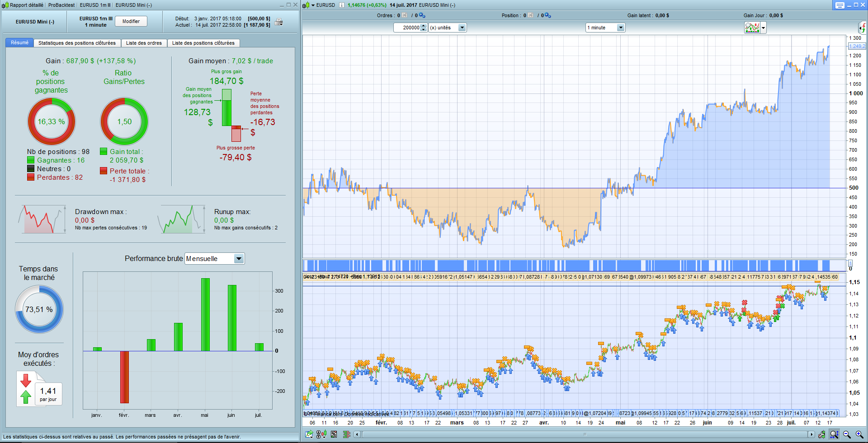Open the Liste des ordres tab
This screenshot has height=443, width=868.
[144, 43]
